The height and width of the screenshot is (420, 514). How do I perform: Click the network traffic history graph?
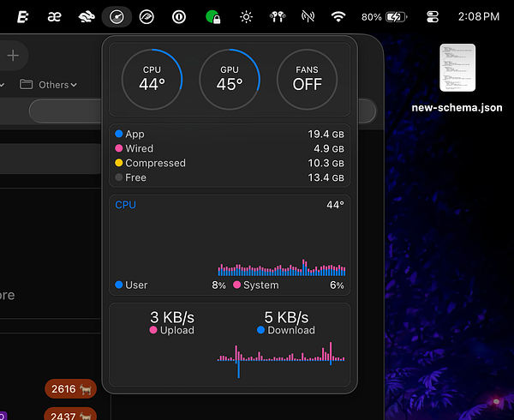pyautogui.click(x=281, y=360)
